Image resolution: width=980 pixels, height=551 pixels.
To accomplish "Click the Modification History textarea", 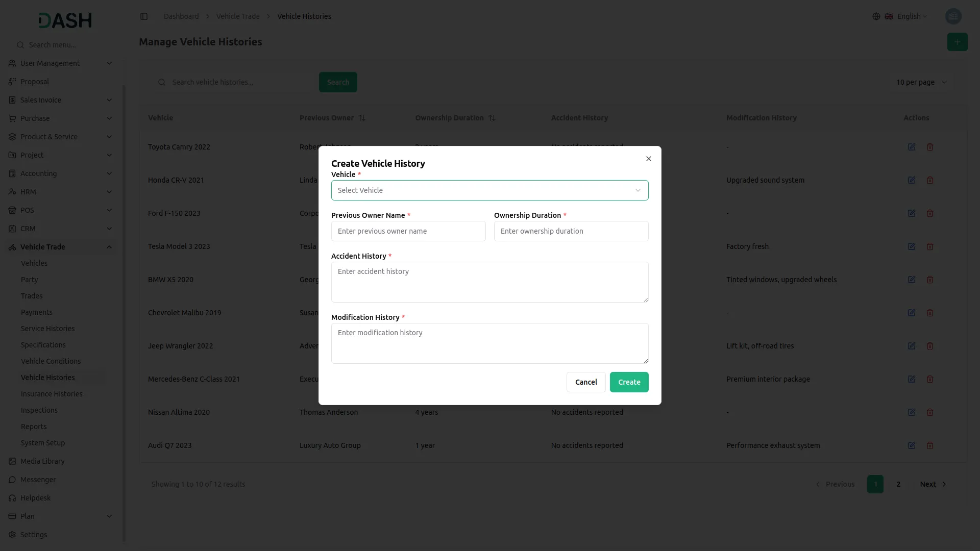I will (489, 343).
